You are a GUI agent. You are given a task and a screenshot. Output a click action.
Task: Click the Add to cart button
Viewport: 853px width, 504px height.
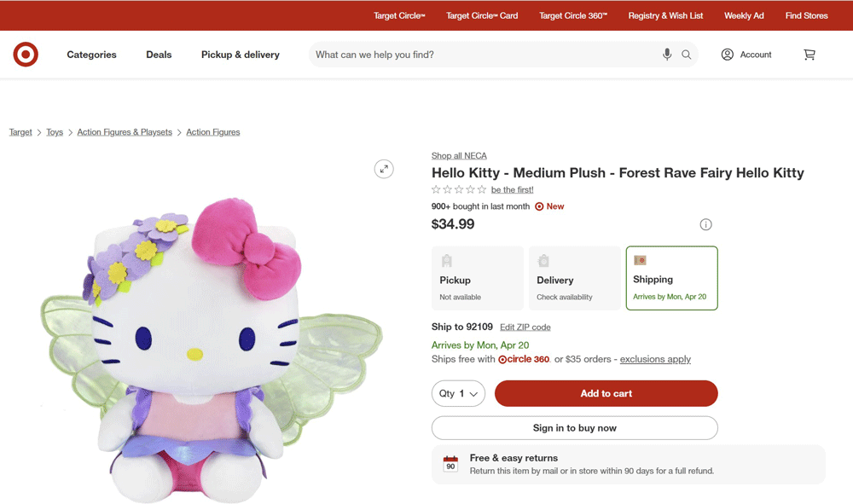pos(606,393)
